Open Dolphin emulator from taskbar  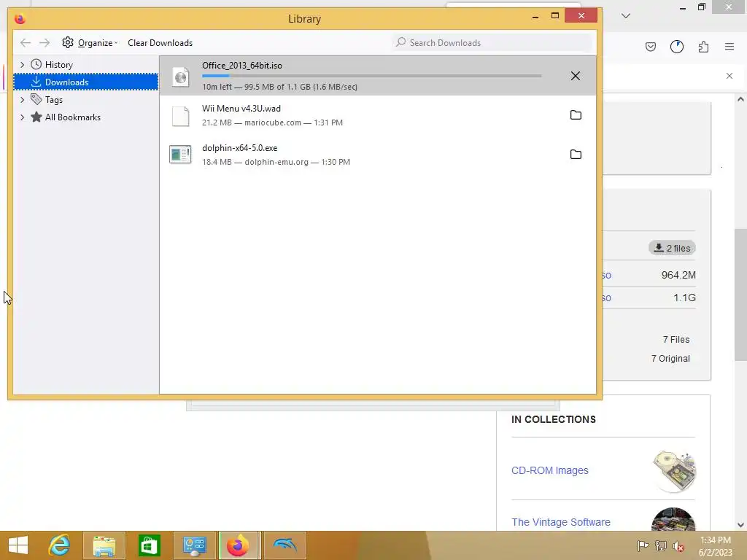point(285,545)
